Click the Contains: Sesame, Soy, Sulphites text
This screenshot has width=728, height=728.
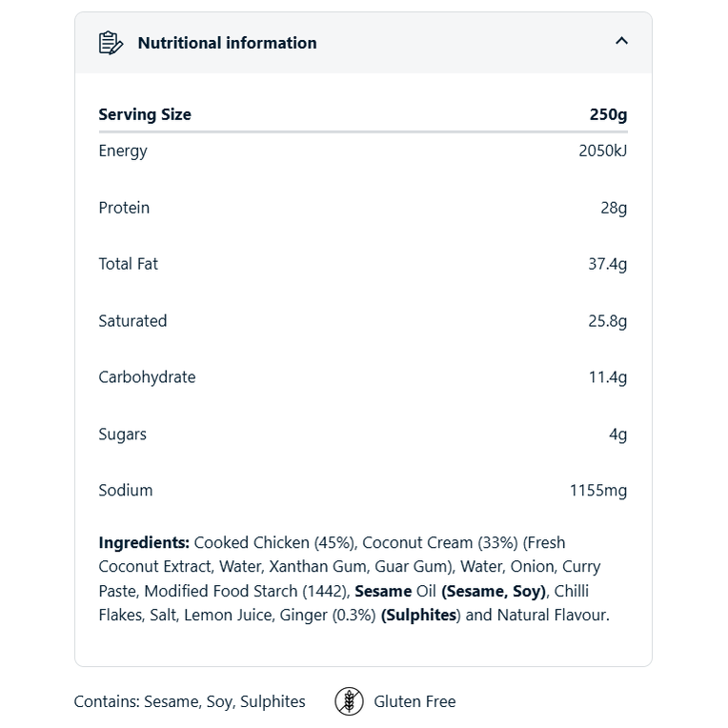coord(190,701)
